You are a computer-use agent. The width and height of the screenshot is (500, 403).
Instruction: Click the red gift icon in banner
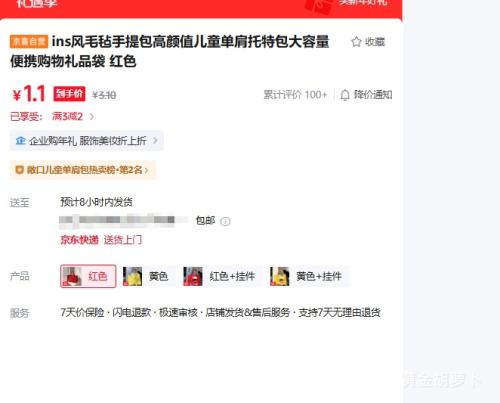[x=318, y=7]
